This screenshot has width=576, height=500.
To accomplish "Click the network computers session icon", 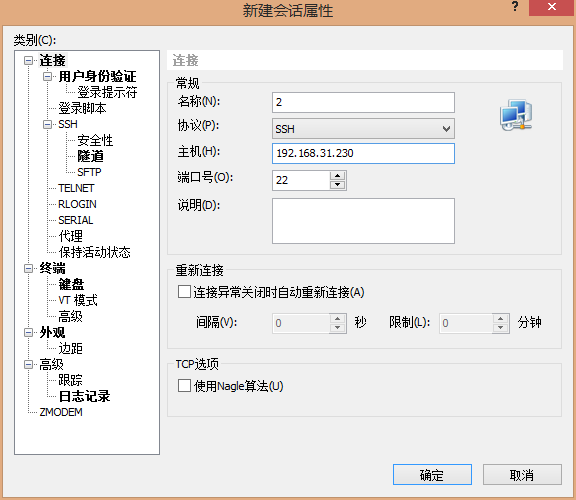I will point(516,115).
